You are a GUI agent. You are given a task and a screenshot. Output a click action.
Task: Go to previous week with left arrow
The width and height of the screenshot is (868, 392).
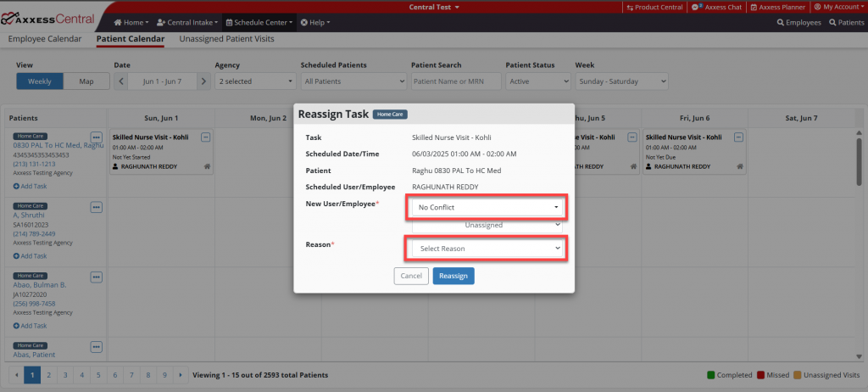point(121,81)
